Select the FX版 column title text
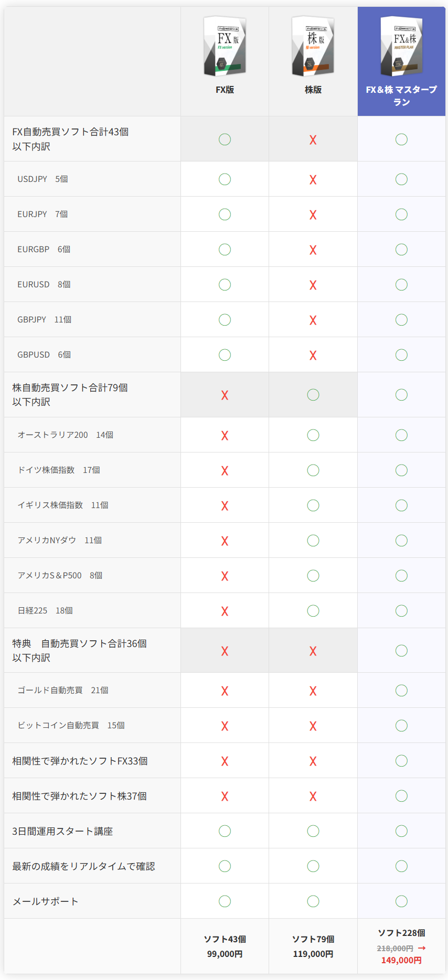The image size is (448, 980). [x=225, y=90]
